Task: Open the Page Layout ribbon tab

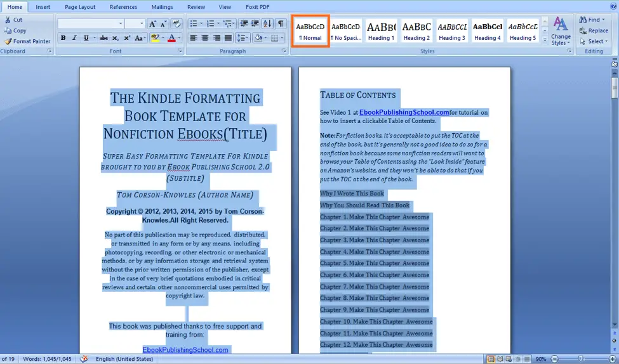Action: (80, 7)
